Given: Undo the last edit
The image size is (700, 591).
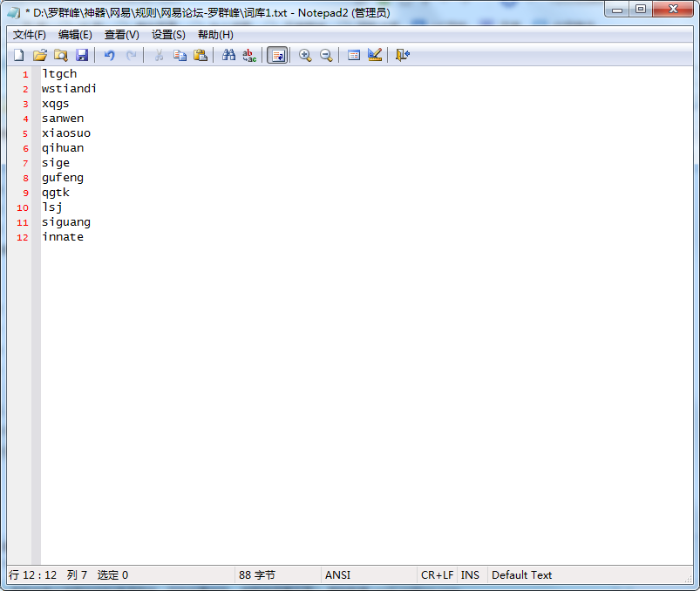Looking at the screenshot, I should [x=109, y=55].
